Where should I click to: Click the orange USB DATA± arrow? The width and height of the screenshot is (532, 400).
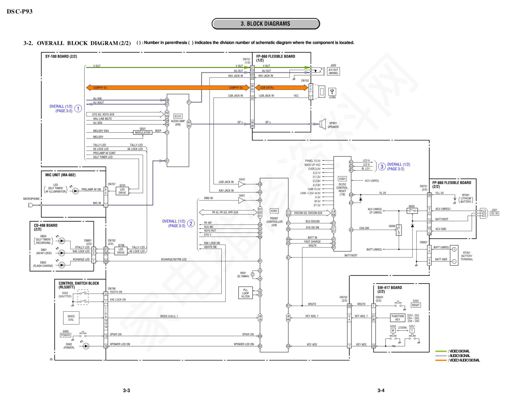click(x=282, y=88)
